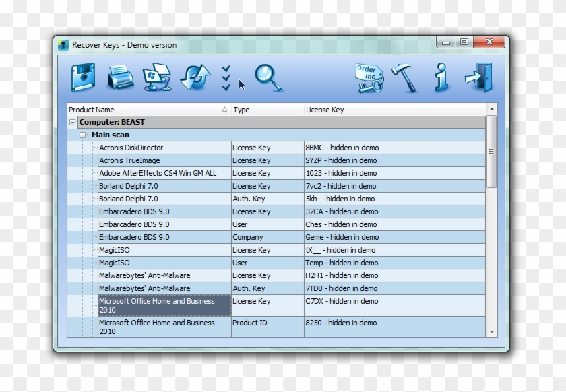The height and width of the screenshot is (392, 566).
Task: Maximize the Recover Keys window
Action: pos(464,42)
